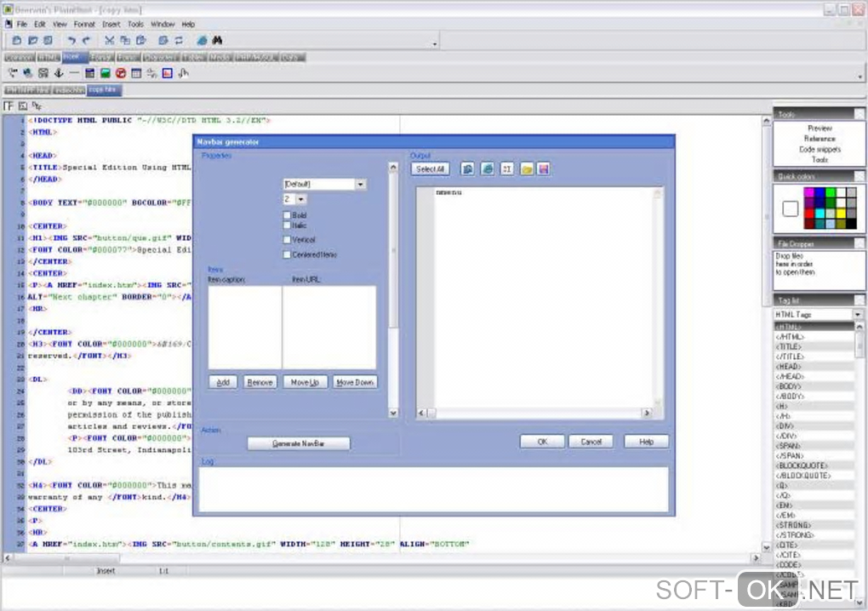Pick the magenta quick color swatch
The width and height of the screenshot is (868, 611).
tap(808, 192)
